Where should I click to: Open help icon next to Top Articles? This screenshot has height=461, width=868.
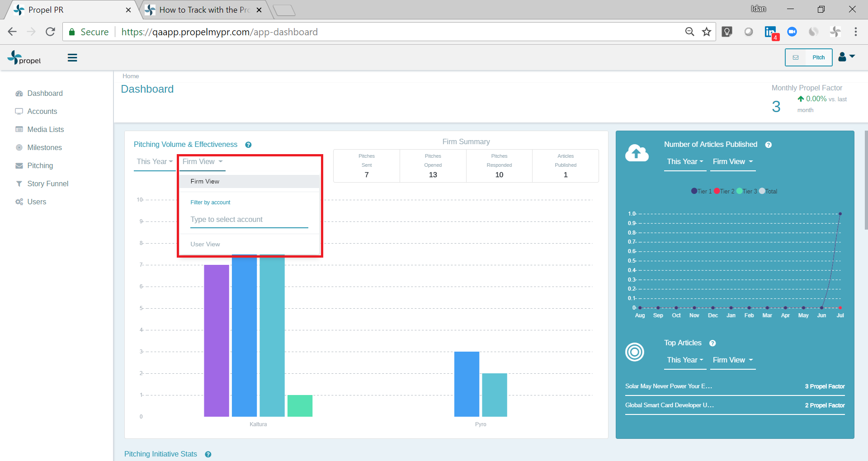712,343
